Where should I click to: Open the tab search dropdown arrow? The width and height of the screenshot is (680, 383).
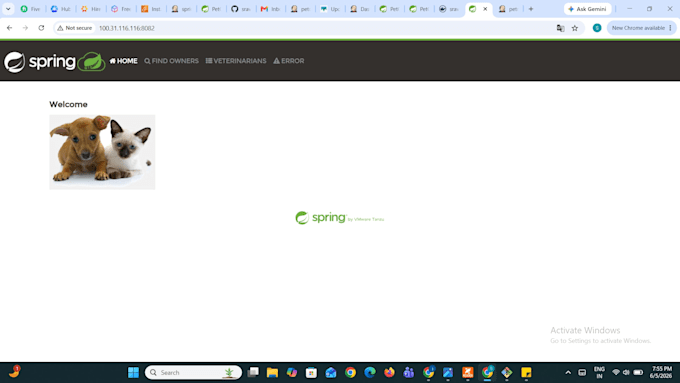(x=8, y=9)
